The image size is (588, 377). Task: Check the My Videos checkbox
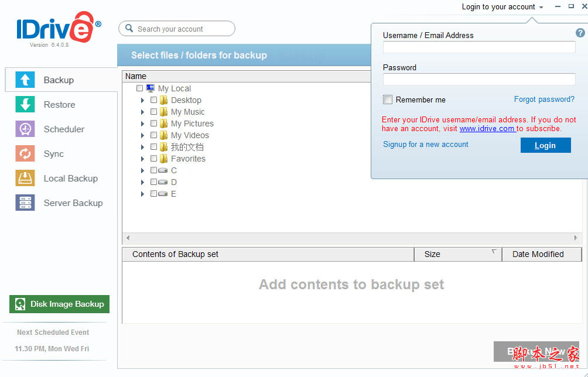click(153, 135)
